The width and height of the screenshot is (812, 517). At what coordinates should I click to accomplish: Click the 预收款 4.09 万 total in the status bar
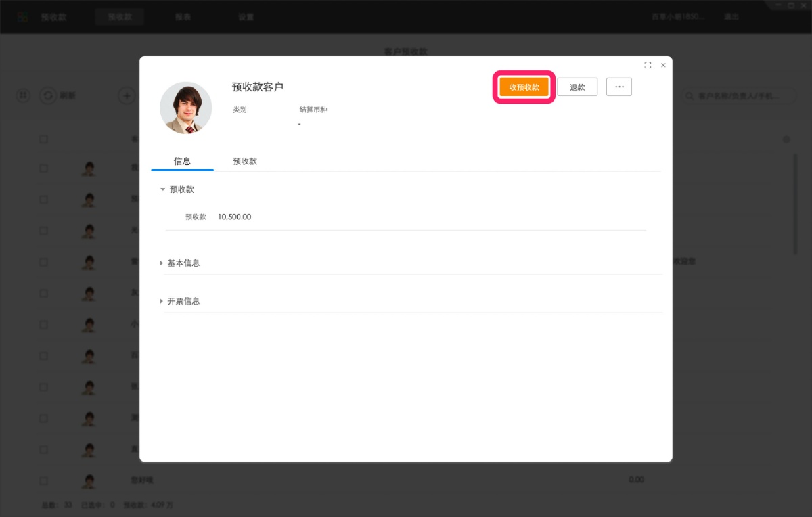tap(148, 505)
